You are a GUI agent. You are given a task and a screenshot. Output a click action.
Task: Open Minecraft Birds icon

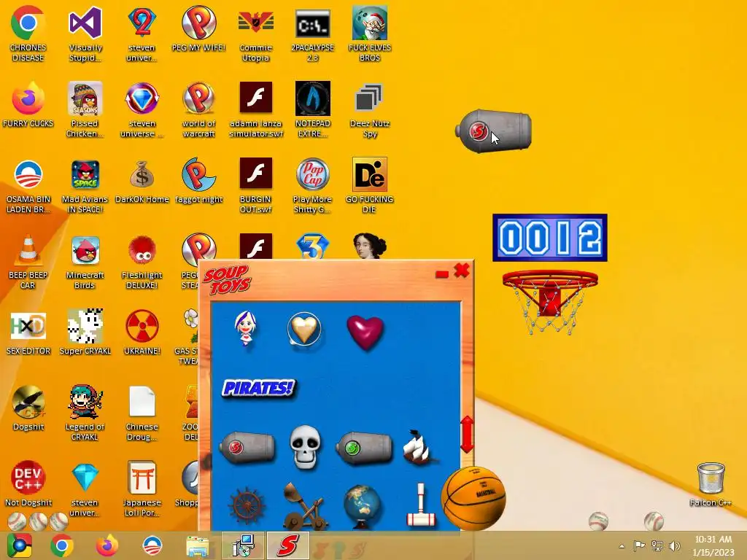[85, 262]
